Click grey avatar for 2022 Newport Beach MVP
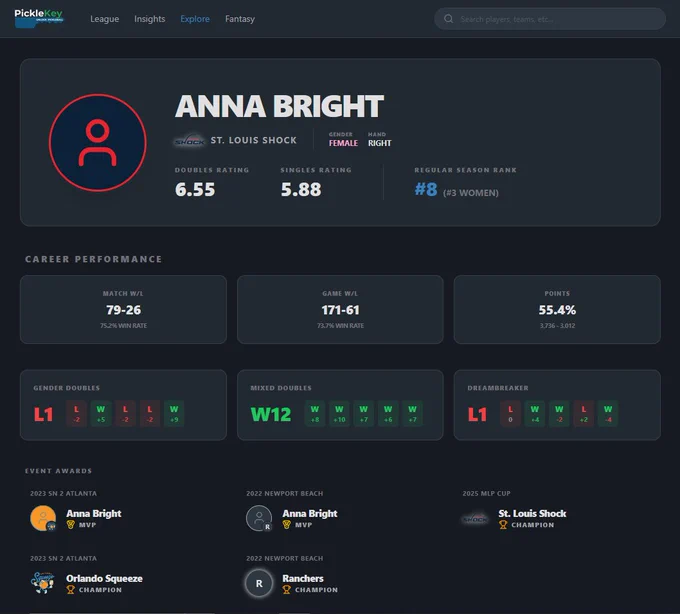This screenshot has height=614, width=680. pos(259,518)
